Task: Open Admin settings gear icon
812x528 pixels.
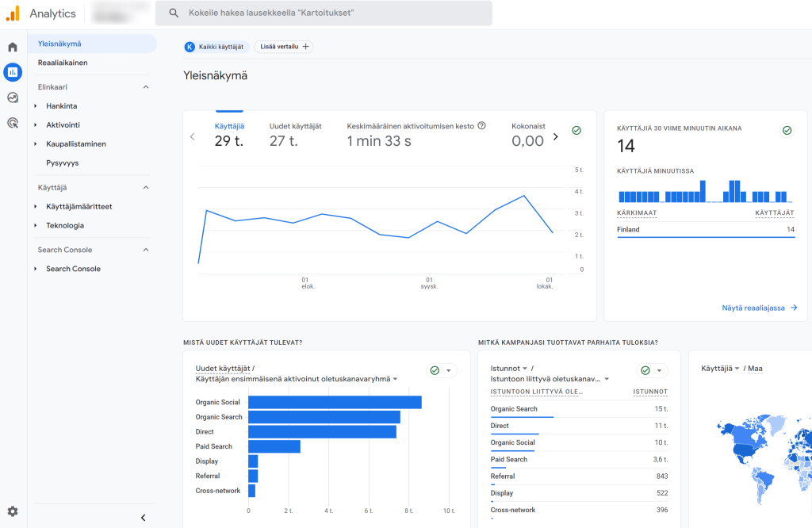Action: pos(13,511)
